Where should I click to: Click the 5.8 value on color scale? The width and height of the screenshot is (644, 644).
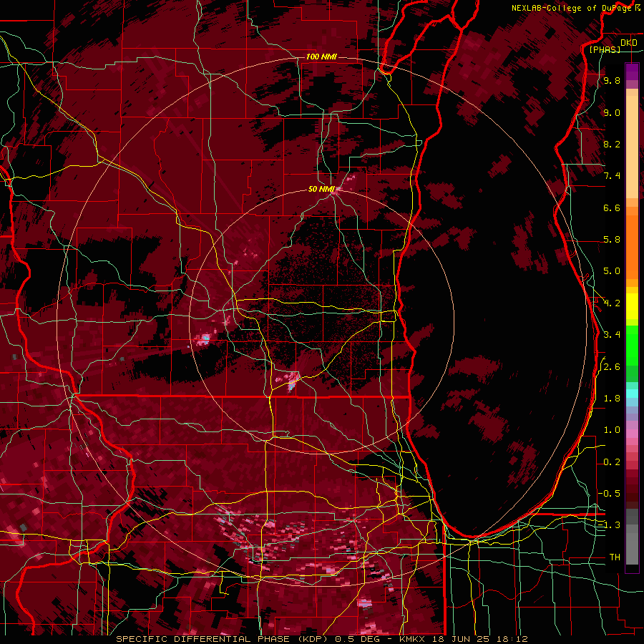[612, 240]
